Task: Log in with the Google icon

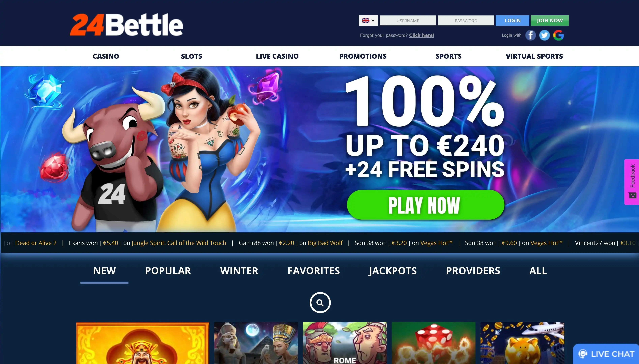Action: coord(558,35)
